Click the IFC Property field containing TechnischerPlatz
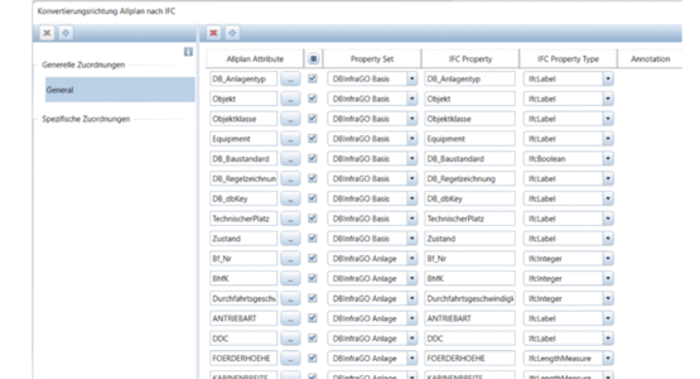 click(x=470, y=219)
